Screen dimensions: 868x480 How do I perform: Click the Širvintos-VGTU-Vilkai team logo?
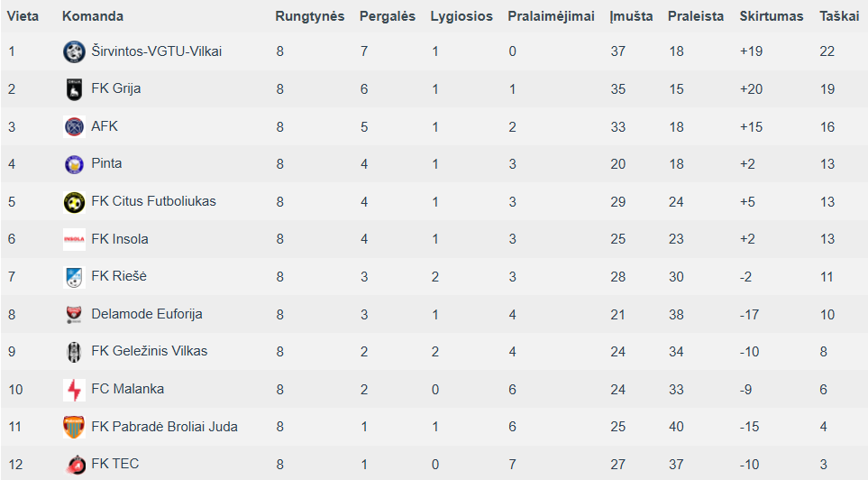coord(74,51)
